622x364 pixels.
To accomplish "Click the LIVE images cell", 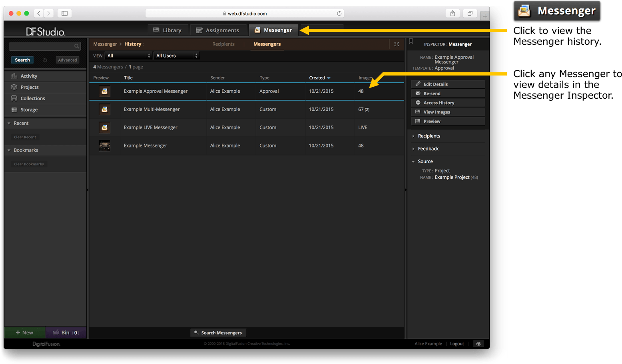I will (x=363, y=127).
